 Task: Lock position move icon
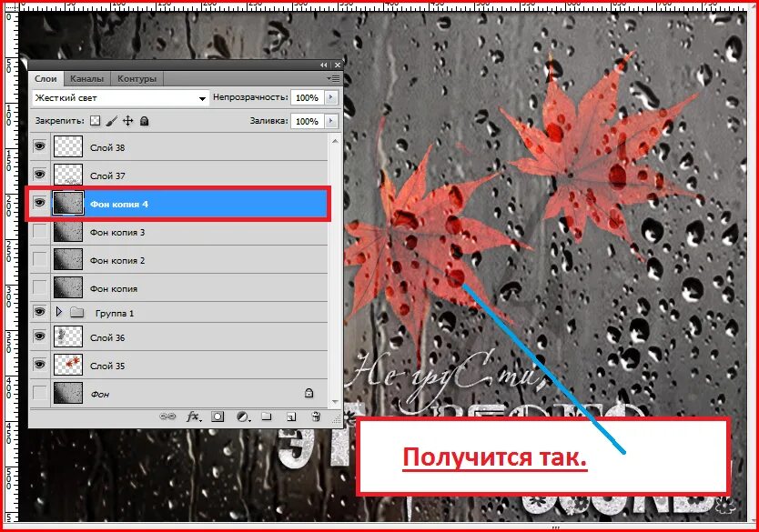127,121
